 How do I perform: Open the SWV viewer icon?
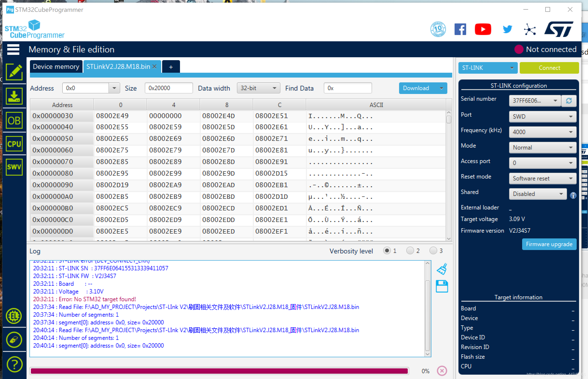click(x=14, y=167)
